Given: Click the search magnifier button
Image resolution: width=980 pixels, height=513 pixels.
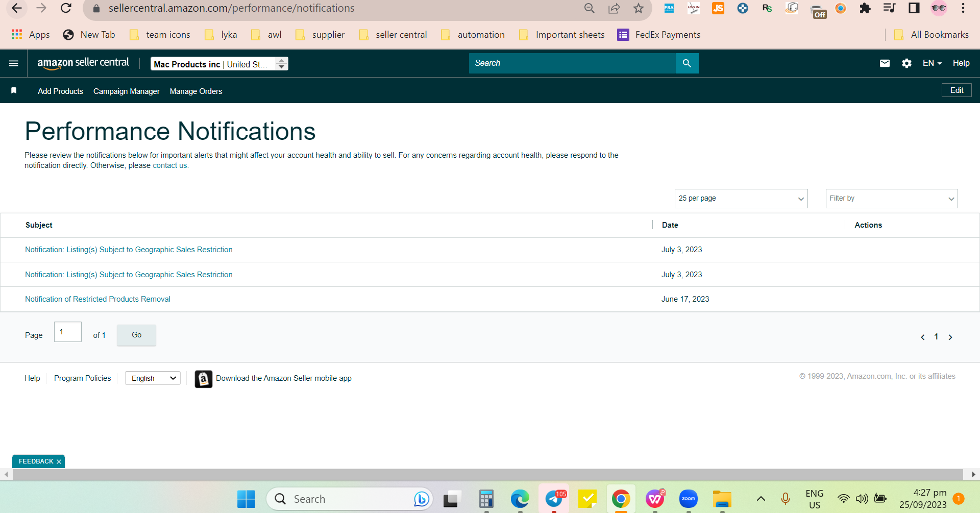Looking at the screenshot, I should (687, 63).
